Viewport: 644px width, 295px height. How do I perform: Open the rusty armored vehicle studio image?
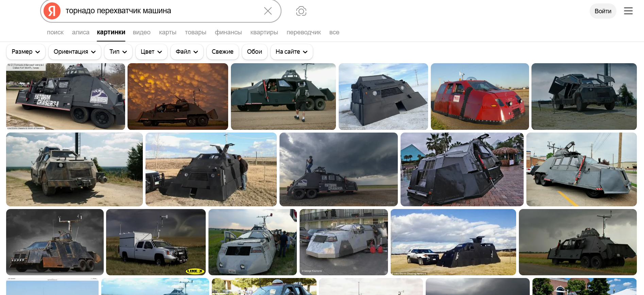(55, 242)
